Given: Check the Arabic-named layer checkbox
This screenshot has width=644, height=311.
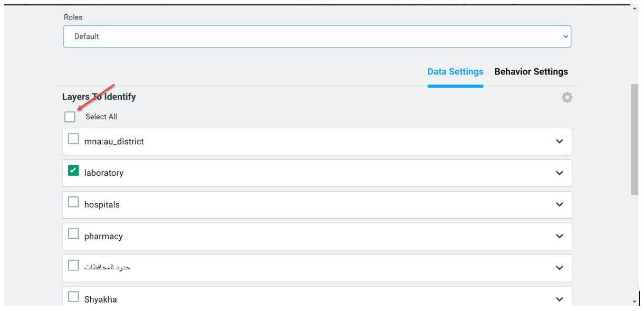Looking at the screenshot, I should pyautogui.click(x=74, y=265).
